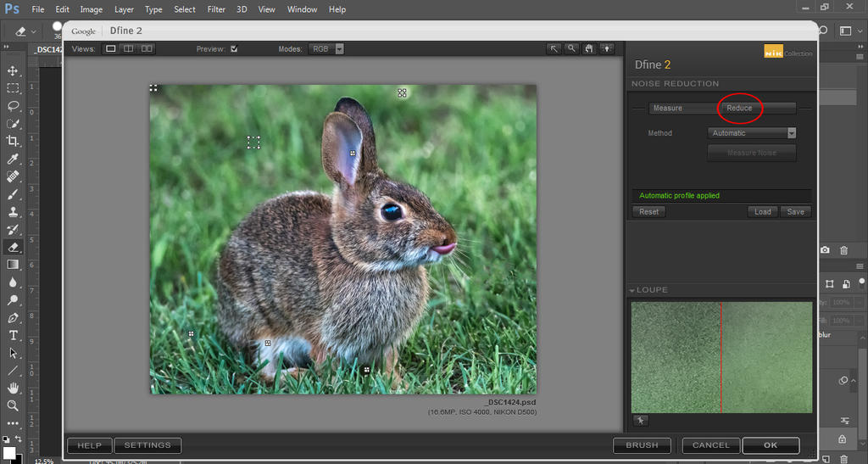Click the Reset button
The width and height of the screenshot is (868, 464).
point(648,212)
